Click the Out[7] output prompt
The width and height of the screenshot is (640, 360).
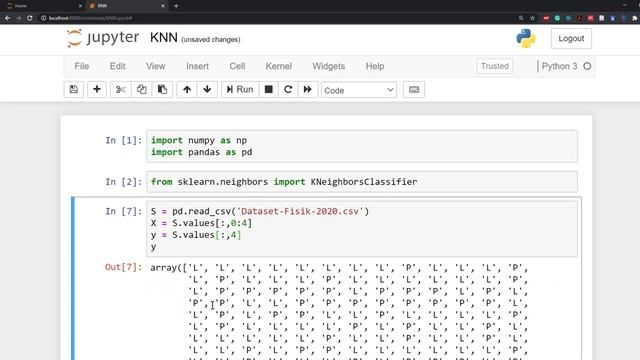click(x=123, y=267)
